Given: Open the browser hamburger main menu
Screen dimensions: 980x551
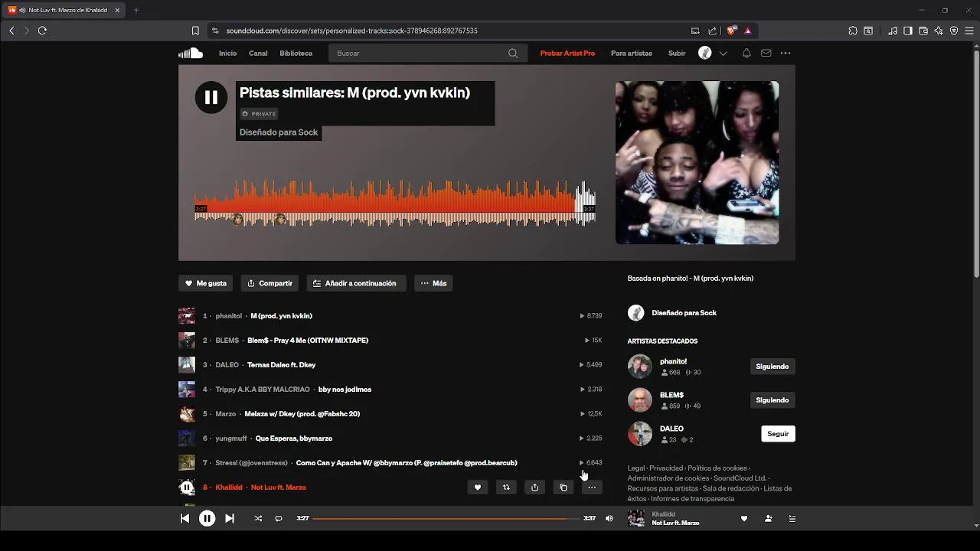Looking at the screenshot, I should click(x=969, y=31).
